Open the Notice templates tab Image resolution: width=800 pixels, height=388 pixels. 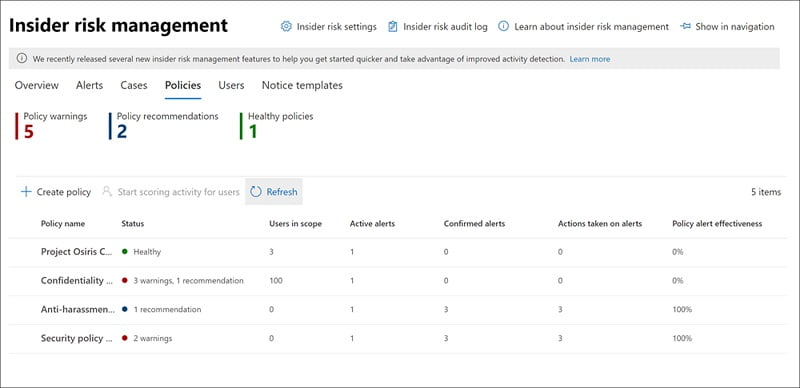(x=302, y=85)
